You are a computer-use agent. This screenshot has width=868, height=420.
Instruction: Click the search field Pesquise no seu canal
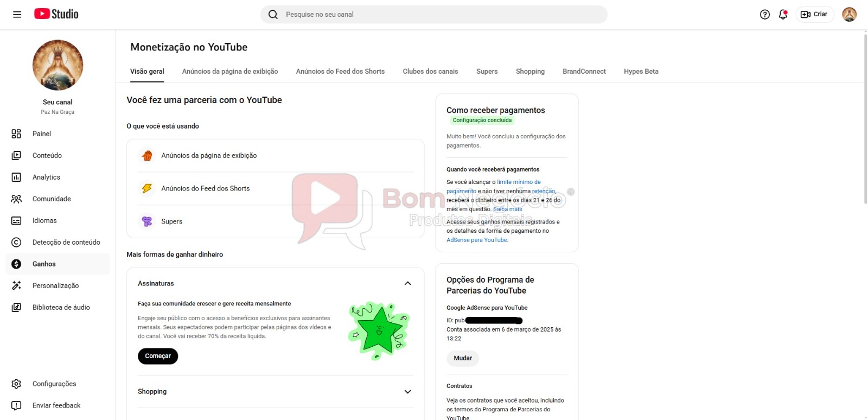coord(434,15)
